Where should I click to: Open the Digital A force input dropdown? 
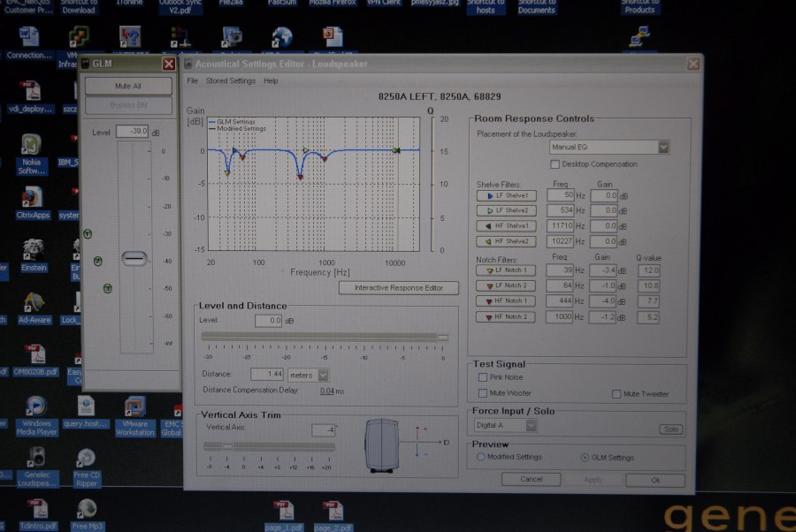[531, 425]
